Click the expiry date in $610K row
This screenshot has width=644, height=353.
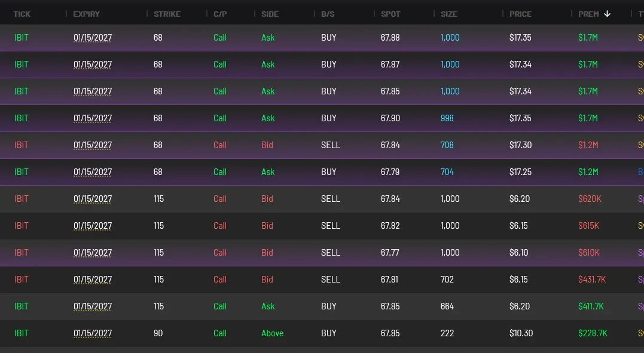coord(93,253)
